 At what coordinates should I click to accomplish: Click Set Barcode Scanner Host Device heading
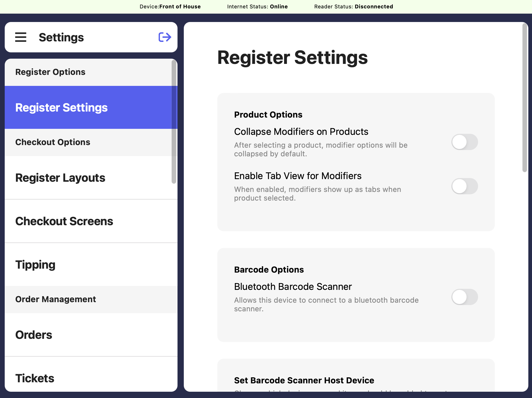pyautogui.click(x=304, y=380)
